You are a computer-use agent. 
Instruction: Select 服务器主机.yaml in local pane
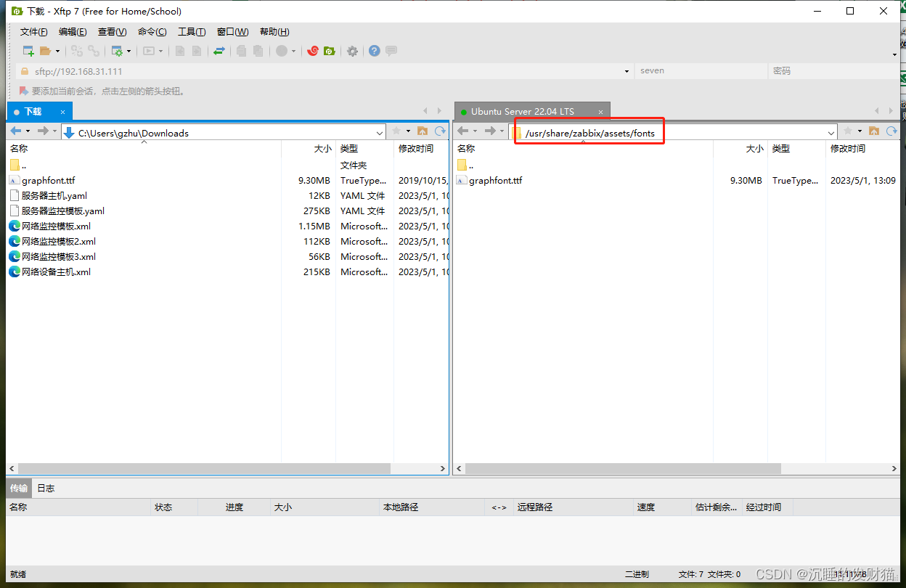(54, 196)
